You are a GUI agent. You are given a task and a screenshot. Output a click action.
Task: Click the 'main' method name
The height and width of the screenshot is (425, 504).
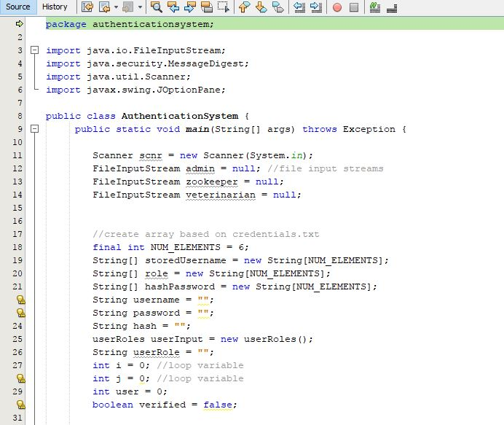tap(197, 129)
